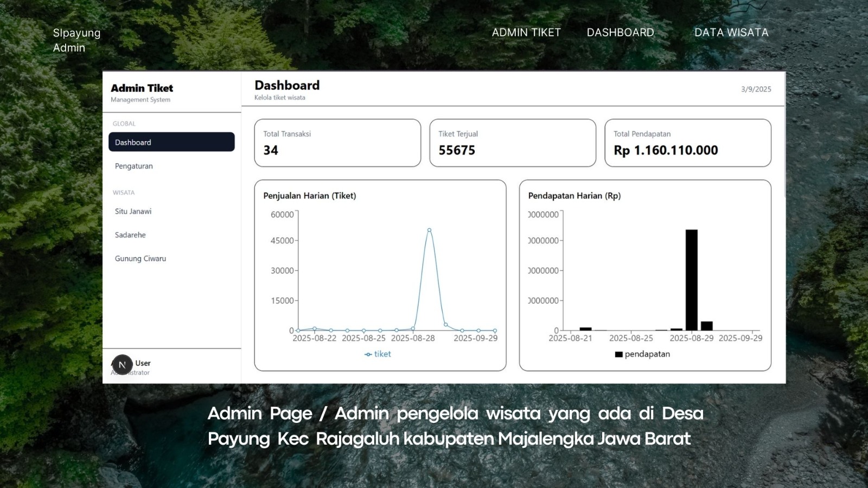Click the black pendapatan legend swatch
The height and width of the screenshot is (488, 868).
coord(618,355)
